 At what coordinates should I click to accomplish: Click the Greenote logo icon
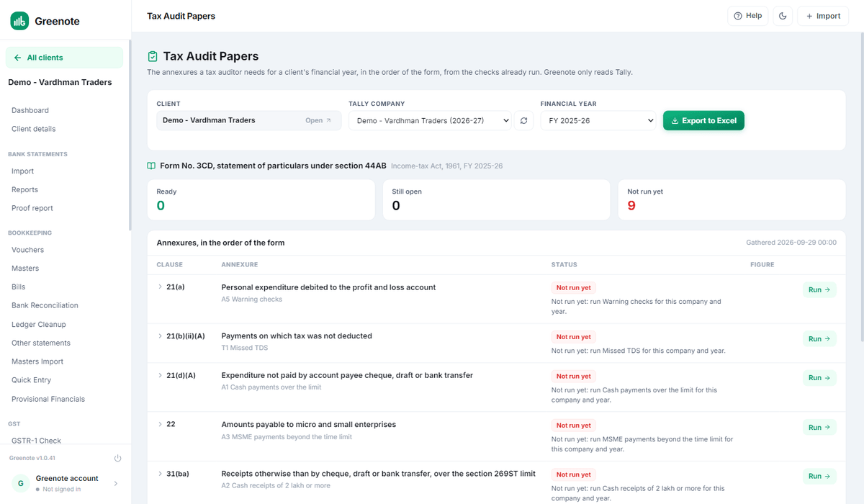point(19,21)
